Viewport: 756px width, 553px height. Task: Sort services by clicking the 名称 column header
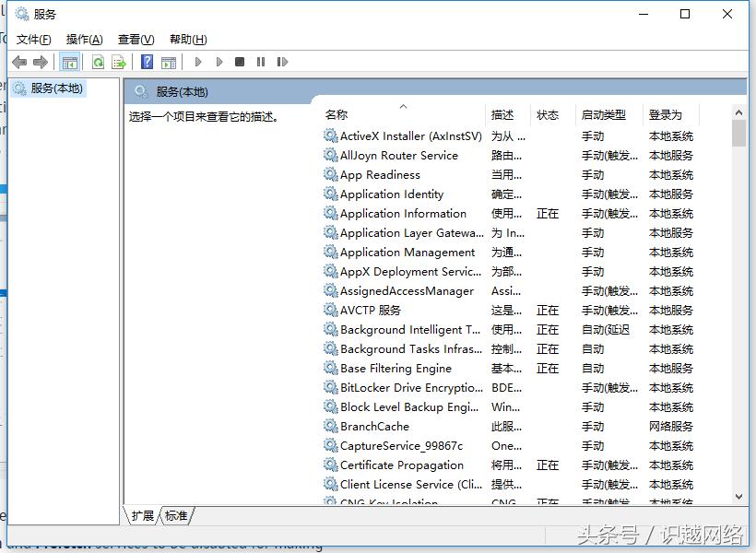[x=337, y=114]
